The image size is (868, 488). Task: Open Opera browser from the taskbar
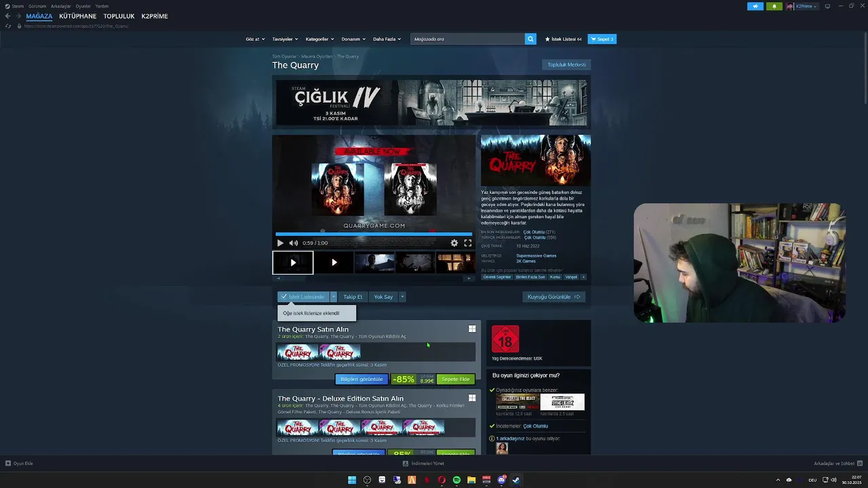tap(441, 480)
